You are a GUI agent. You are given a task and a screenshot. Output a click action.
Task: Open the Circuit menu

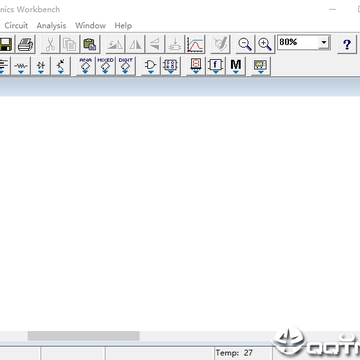(x=16, y=26)
